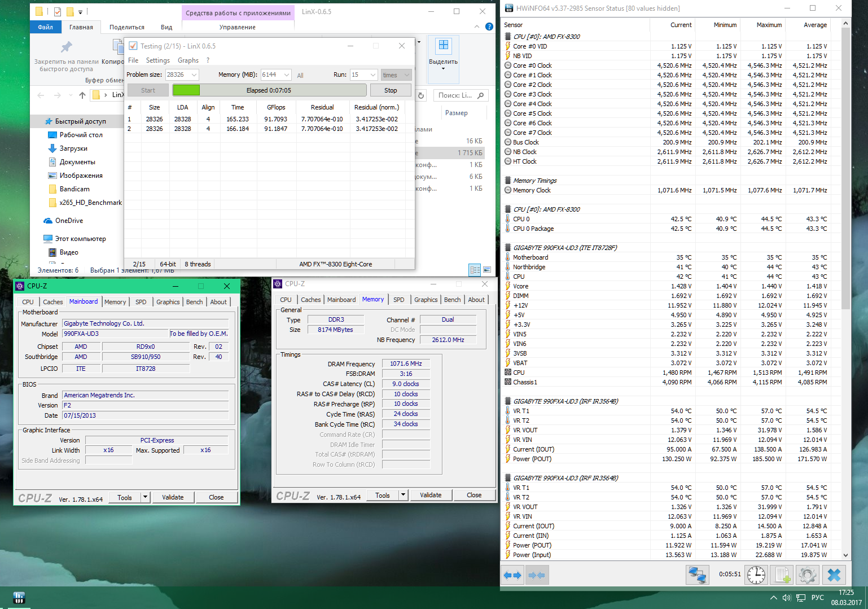Open the Graphs menu in LinX

pyautogui.click(x=188, y=60)
